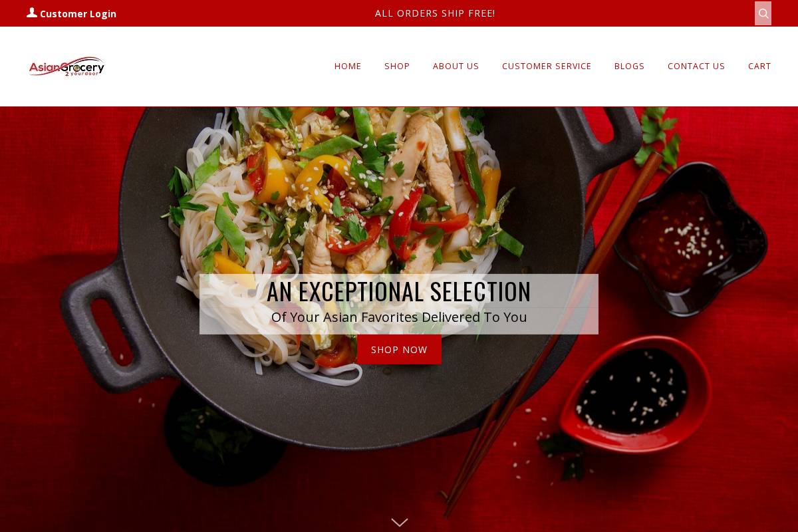This screenshot has height=532, width=798.
Task: Go to the HOME menu item
Action: click(348, 66)
